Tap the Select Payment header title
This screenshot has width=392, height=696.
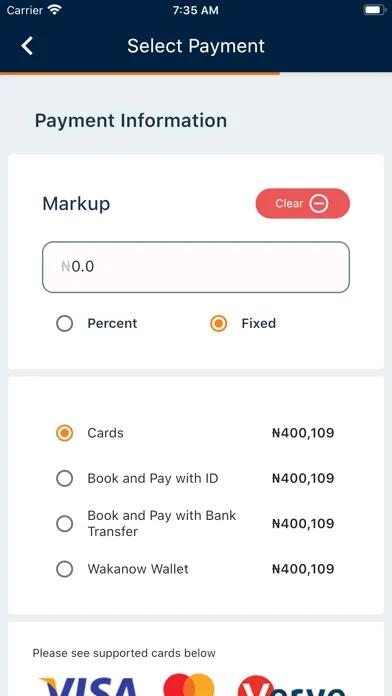point(196,46)
